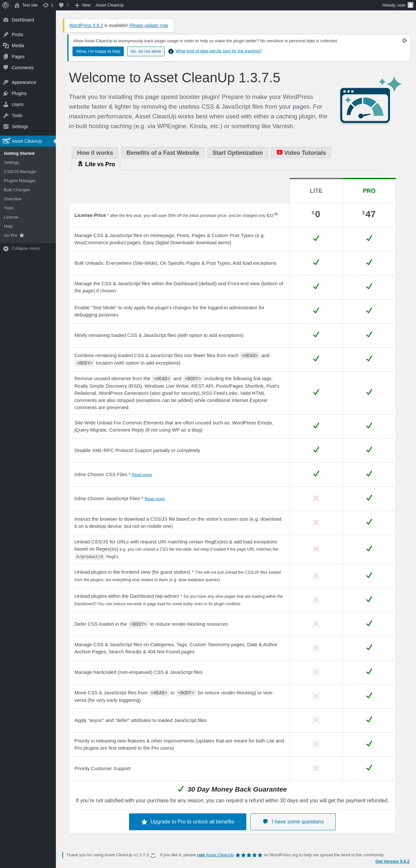
Task: Click the Pages icon in sidebar
Action: pos(6,57)
